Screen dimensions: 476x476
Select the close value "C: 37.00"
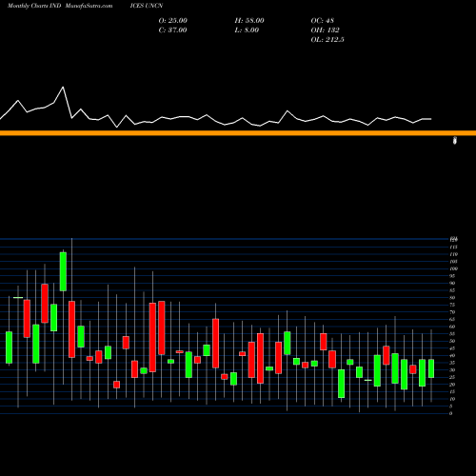tap(172, 30)
